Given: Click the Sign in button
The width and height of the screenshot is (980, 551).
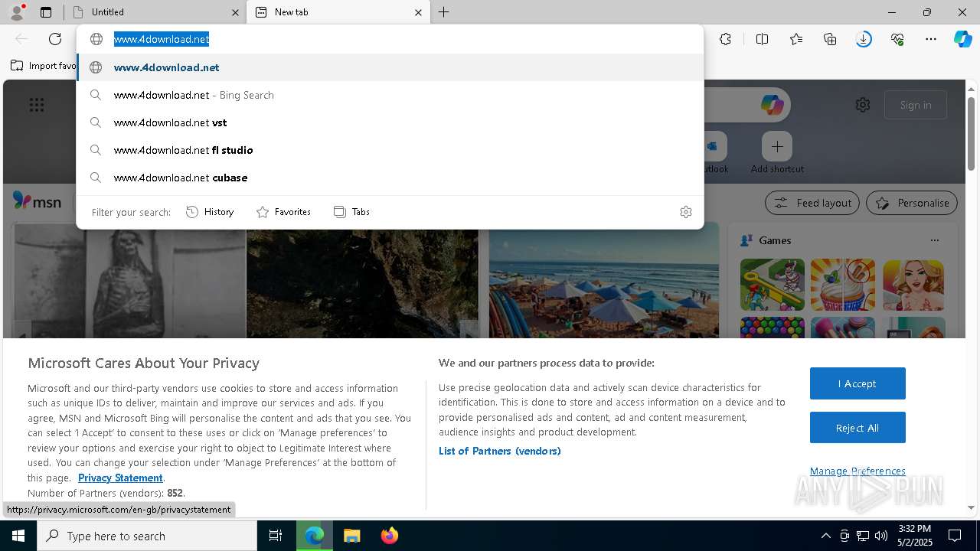Looking at the screenshot, I should pyautogui.click(x=916, y=105).
